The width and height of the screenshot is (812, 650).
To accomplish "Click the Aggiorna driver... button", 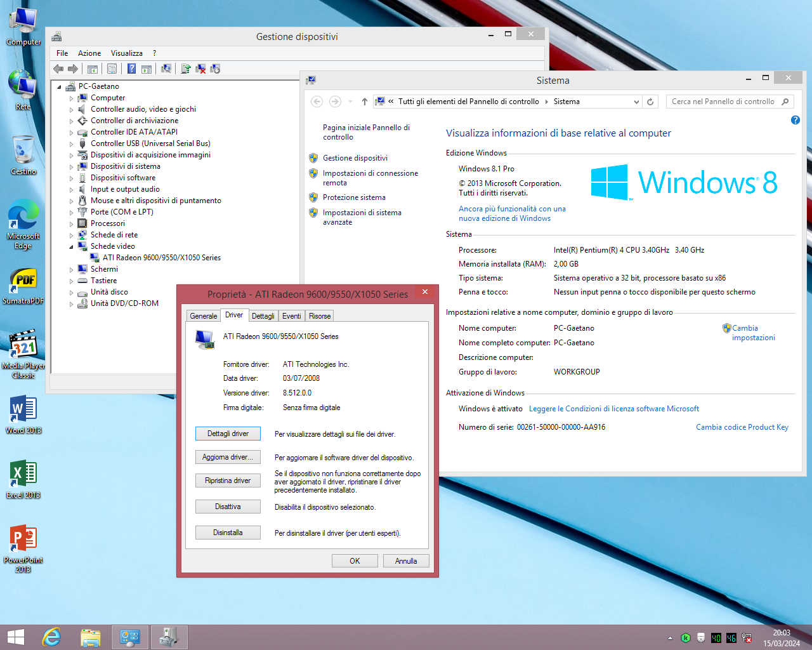I will pyautogui.click(x=228, y=457).
